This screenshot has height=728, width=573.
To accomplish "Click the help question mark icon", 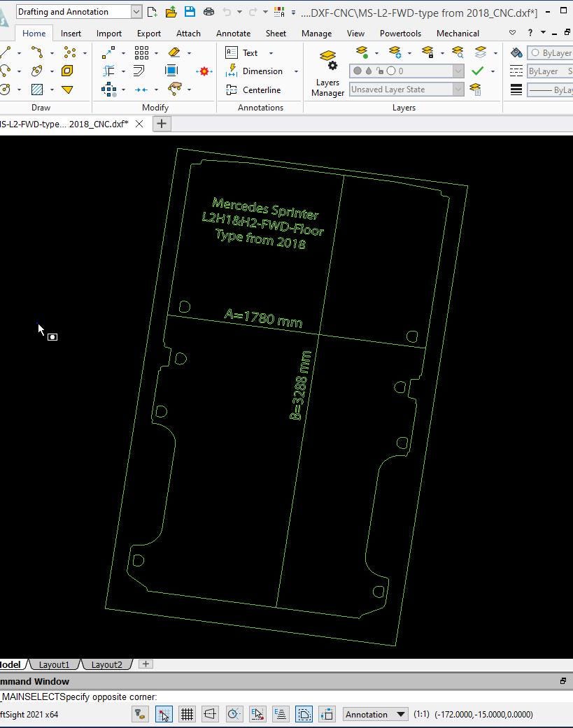I will click(530, 32).
